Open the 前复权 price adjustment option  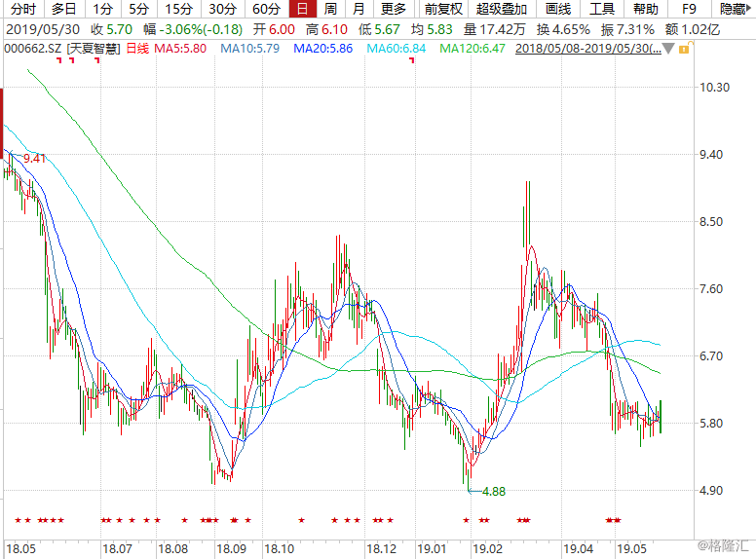tap(443, 9)
